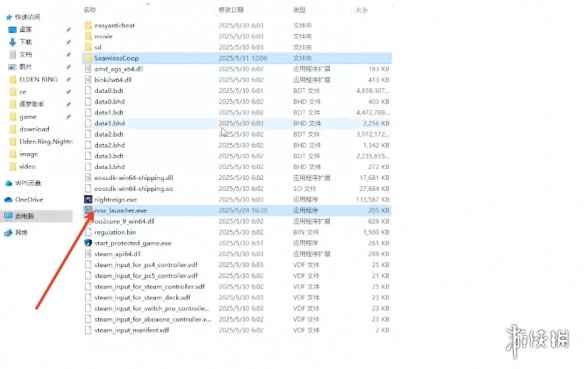Click the Network icon in sidebar
The image size is (584, 369).
pyautogui.click(x=9, y=233)
